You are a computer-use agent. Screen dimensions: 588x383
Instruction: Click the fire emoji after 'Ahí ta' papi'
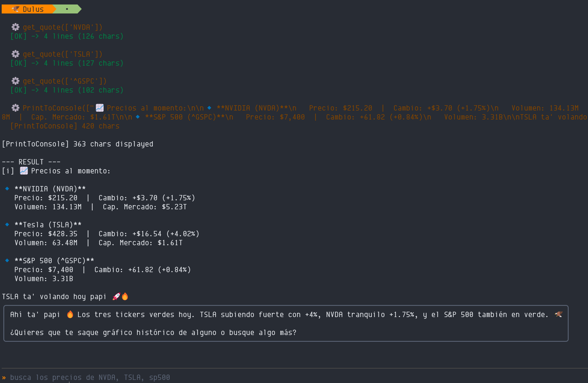(x=70, y=314)
